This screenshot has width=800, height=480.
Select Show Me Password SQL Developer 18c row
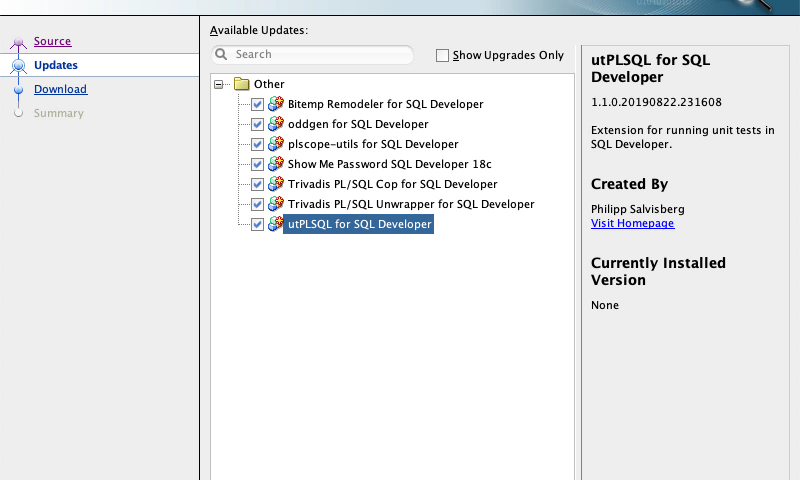click(389, 164)
